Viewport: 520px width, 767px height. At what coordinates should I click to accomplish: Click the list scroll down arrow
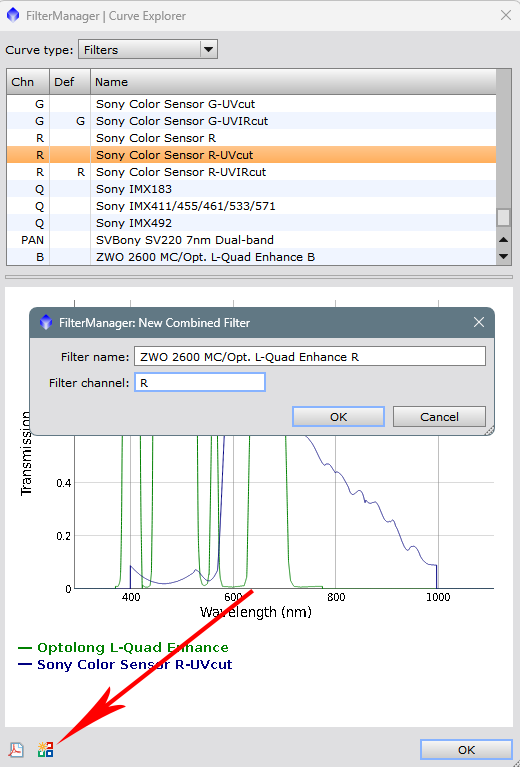[503, 256]
